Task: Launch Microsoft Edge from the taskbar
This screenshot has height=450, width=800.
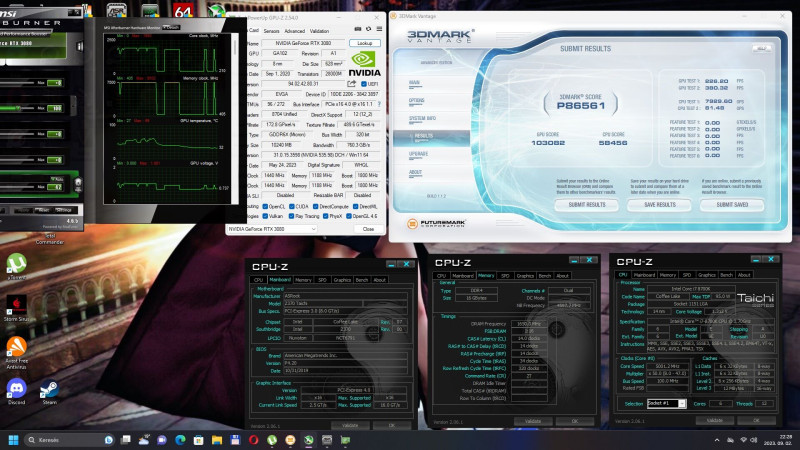Action: pos(180,440)
